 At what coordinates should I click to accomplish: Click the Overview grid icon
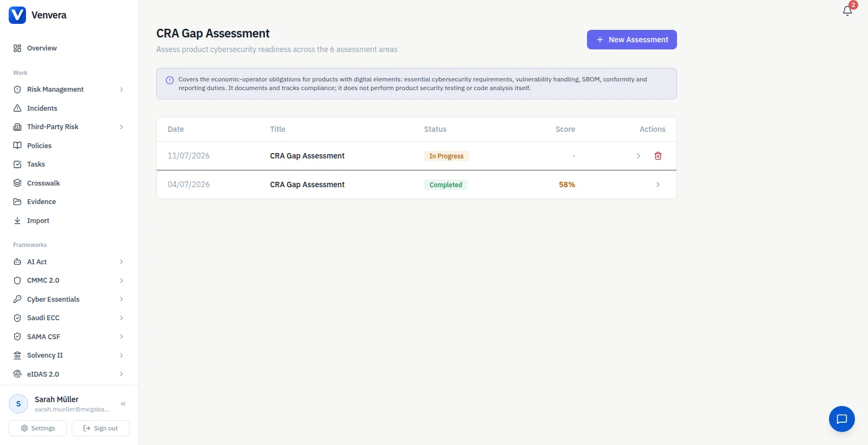(x=17, y=48)
